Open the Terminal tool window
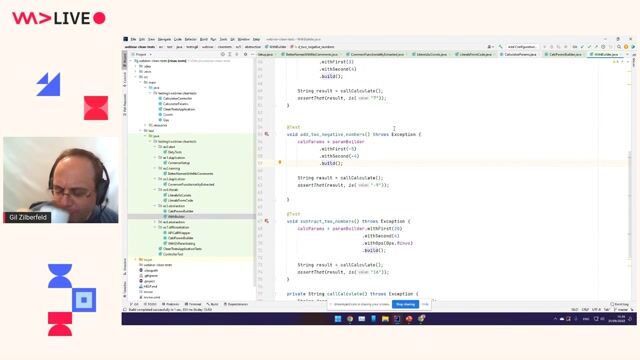This screenshot has width=640, height=360. (193, 304)
